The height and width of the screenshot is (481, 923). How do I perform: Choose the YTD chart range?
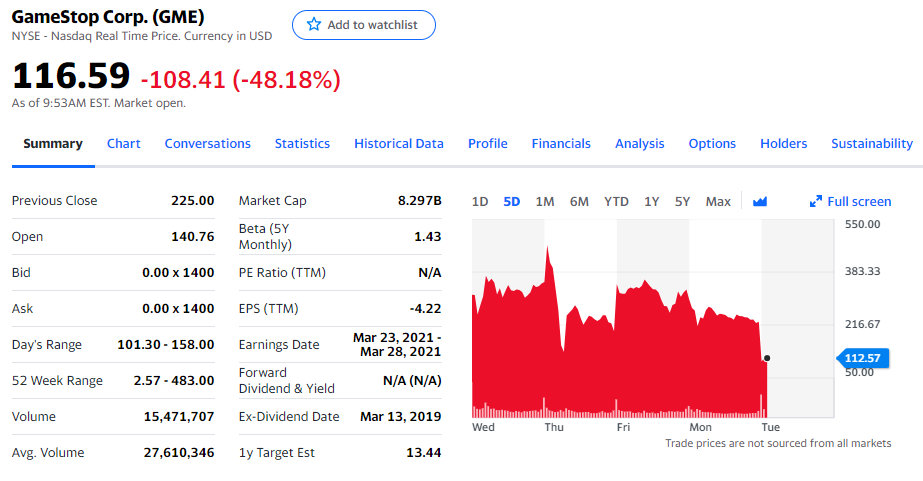(x=616, y=201)
